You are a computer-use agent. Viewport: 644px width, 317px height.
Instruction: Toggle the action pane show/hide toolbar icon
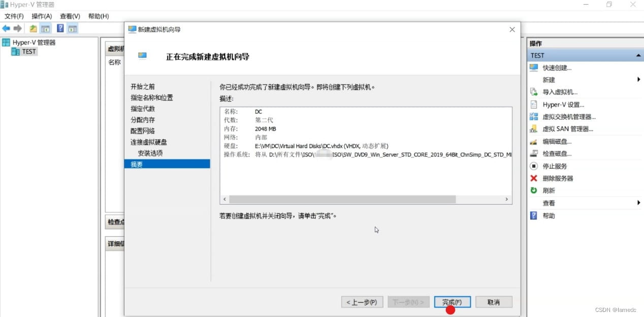pos(73,28)
